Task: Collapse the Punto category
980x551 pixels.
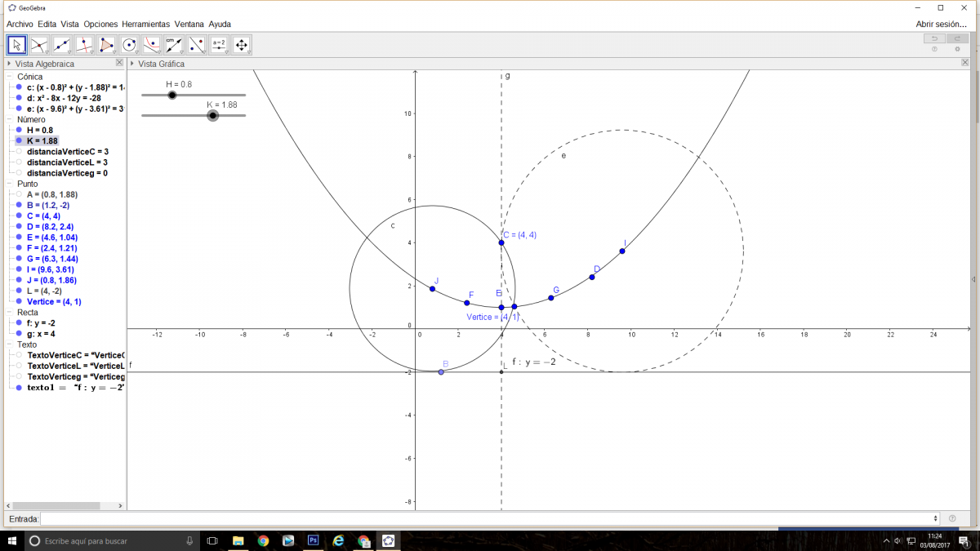Action: [x=10, y=184]
